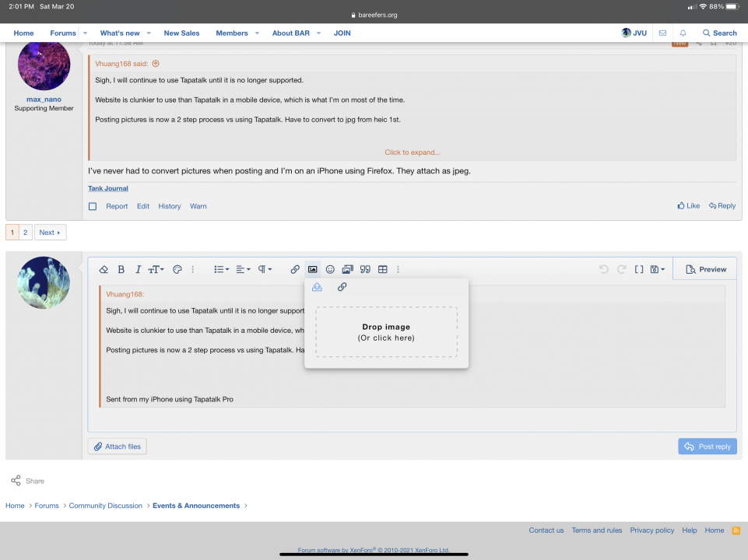Insert a link with chain icon
The width and height of the screenshot is (748, 560).
coord(295,270)
